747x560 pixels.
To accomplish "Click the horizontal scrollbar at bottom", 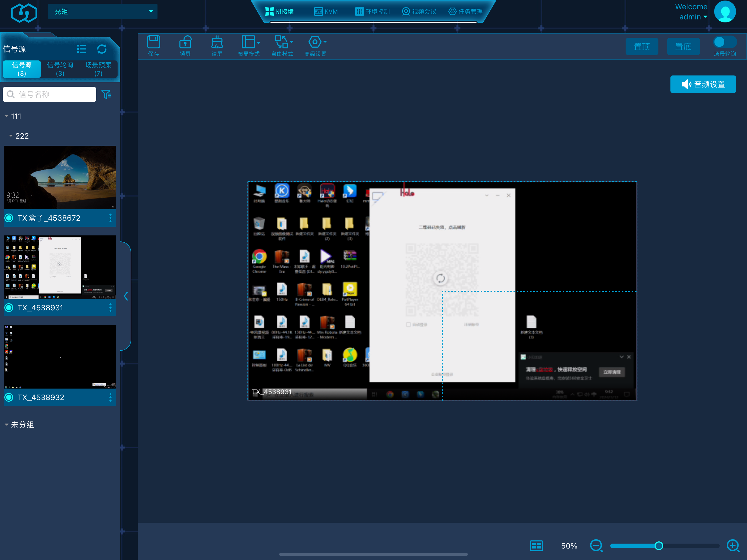I will coord(373,554).
